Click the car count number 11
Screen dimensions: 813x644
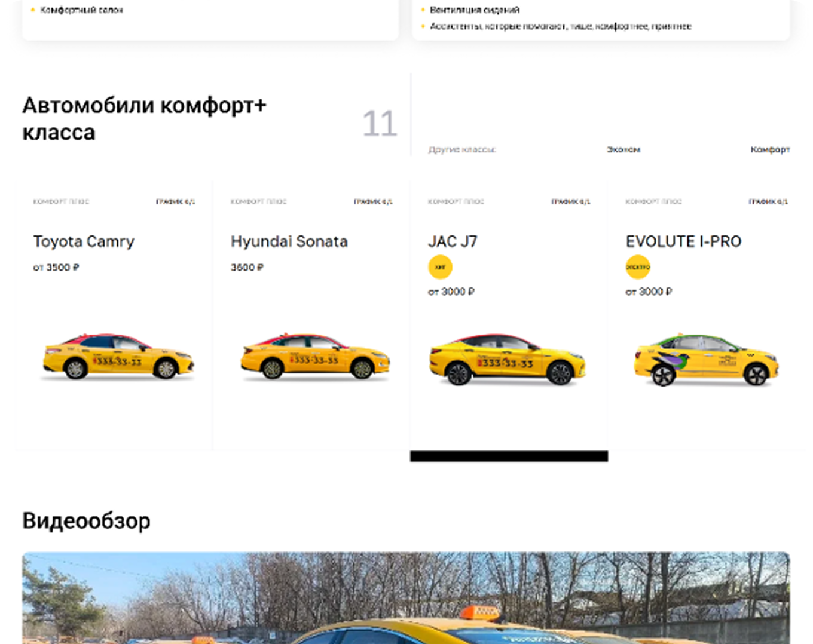(380, 124)
